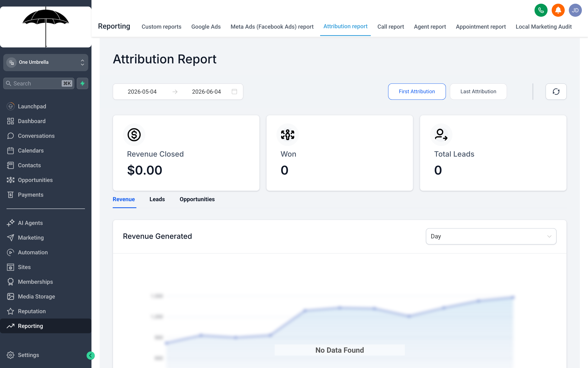Click the Dashboard grid icon
This screenshot has height=368, width=588.
point(10,121)
